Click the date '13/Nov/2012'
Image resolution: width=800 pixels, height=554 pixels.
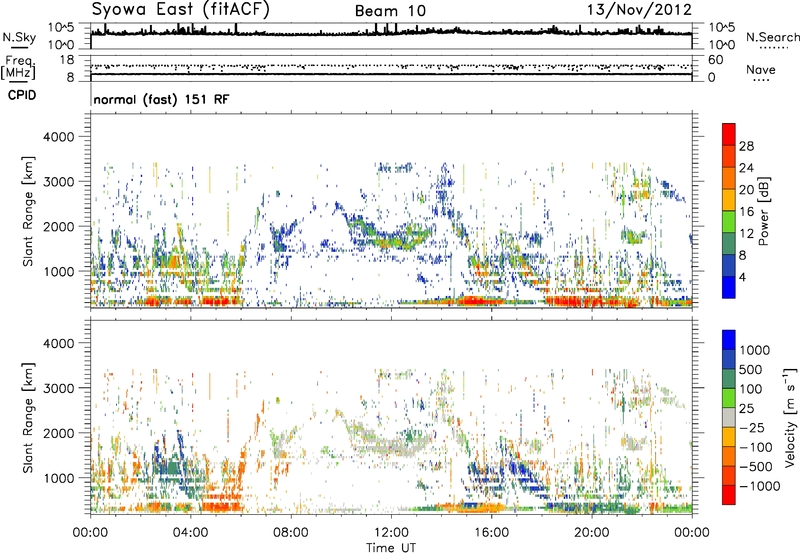(x=639, y=10)
